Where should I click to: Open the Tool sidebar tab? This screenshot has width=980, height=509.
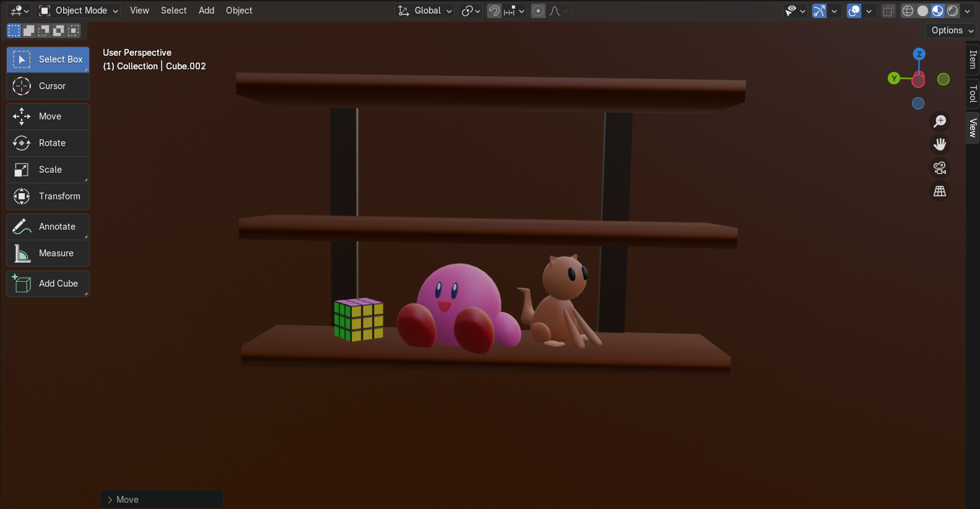click(973, 94)
